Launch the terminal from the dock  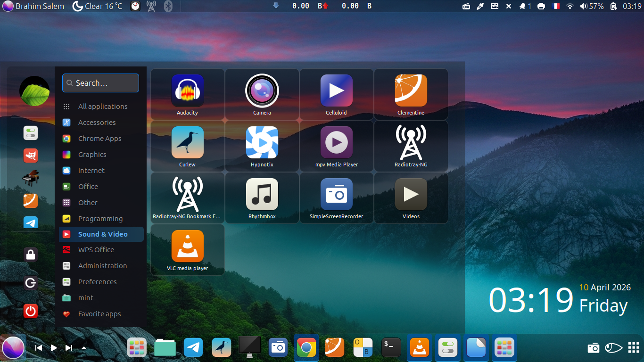391,348
